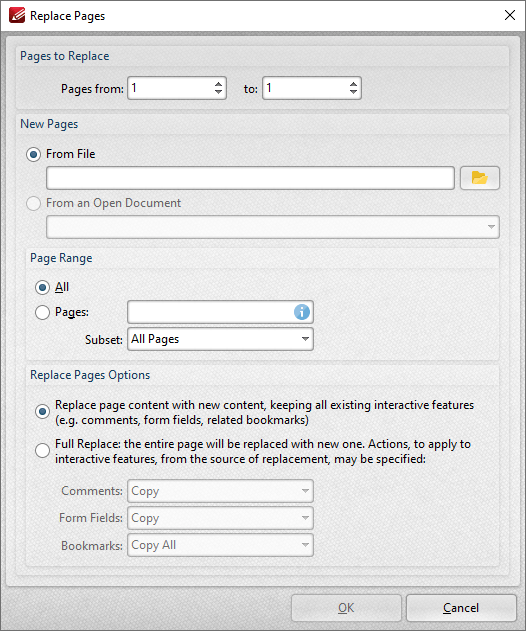Screen dimensions: 526x631
Task: Click the Cancel button
Action: pos(461,608)
